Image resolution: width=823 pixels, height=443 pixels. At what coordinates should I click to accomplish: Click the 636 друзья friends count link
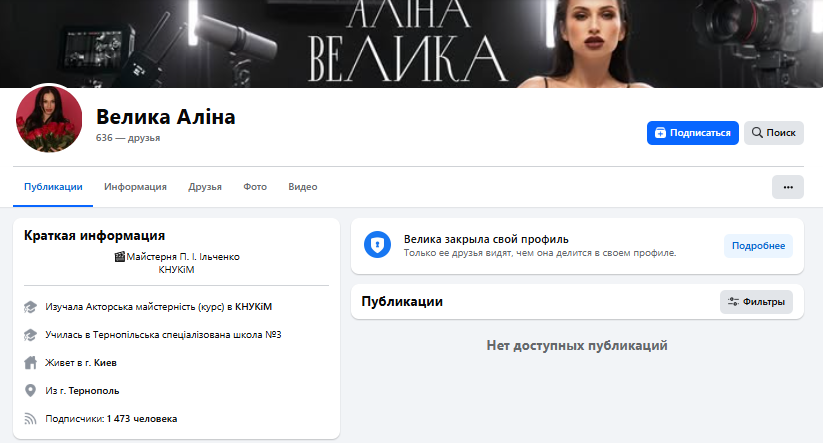click(x=128, y=138)
